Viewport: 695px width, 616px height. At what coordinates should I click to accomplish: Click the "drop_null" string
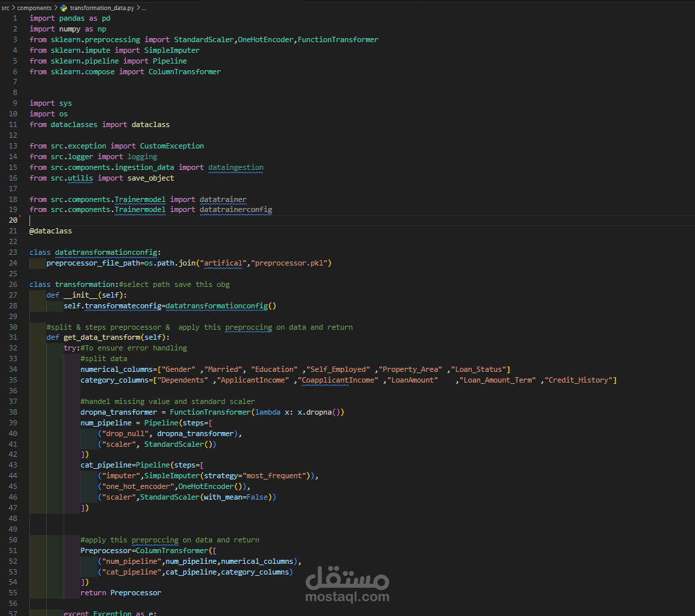(125, 433)
